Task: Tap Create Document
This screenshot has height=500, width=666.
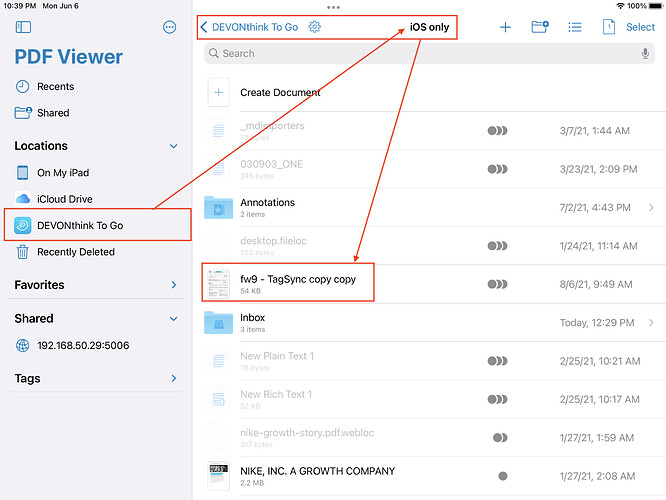Action: pos(280,92)
